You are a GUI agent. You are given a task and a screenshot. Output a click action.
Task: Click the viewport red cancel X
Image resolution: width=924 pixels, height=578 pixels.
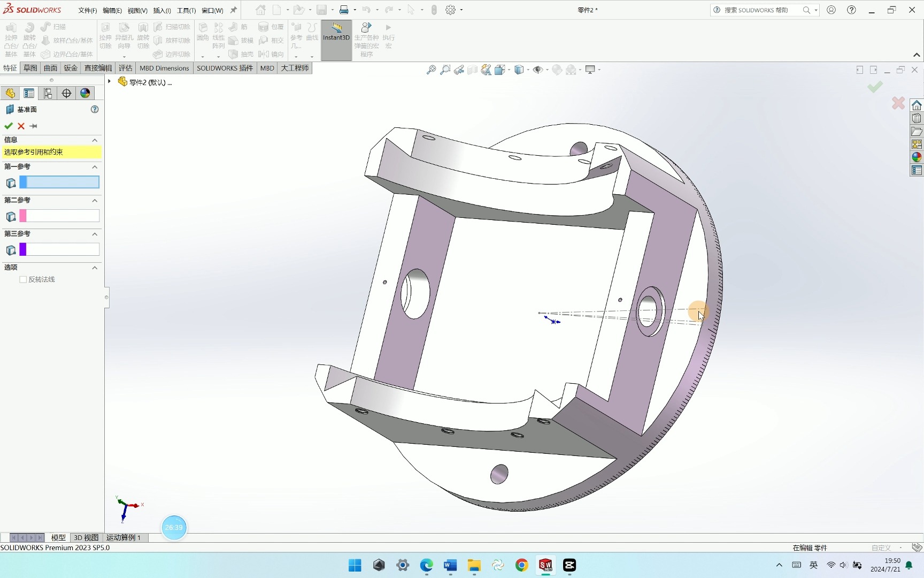pyautogui.click(x=898, y=103)
